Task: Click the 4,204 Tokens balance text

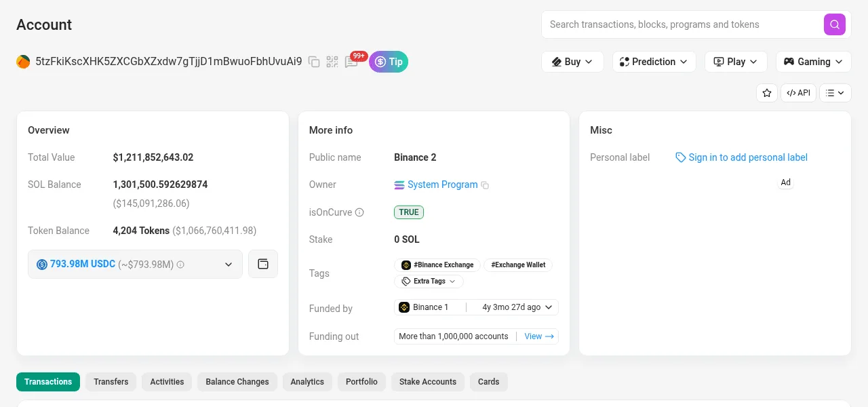Action: click(141, 231)
